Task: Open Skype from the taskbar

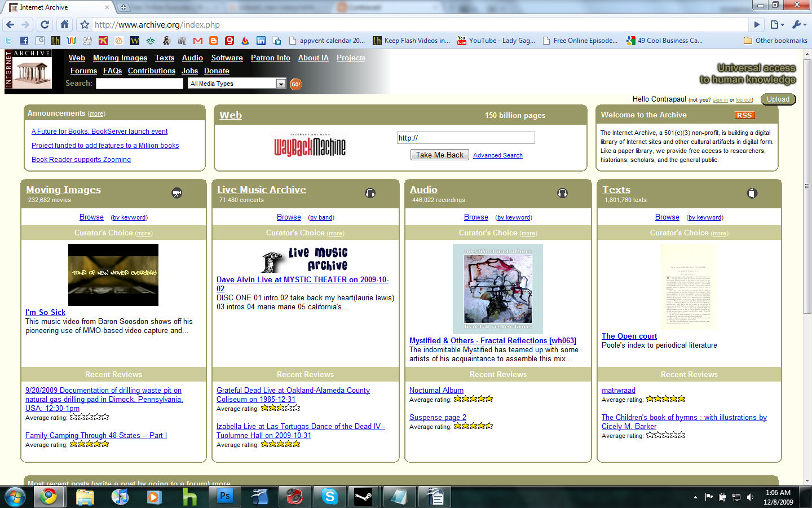Action: [330, 497]
